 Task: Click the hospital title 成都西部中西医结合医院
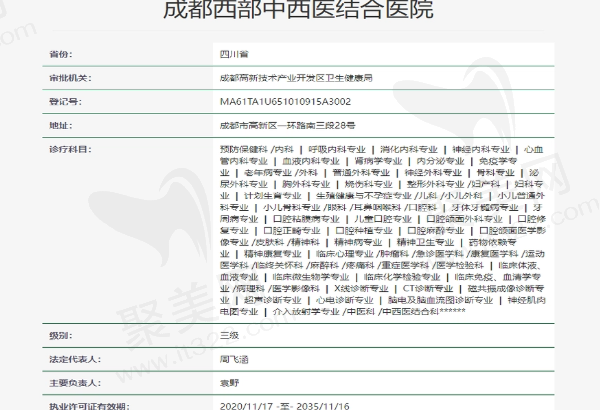click(x=298, y=9)
